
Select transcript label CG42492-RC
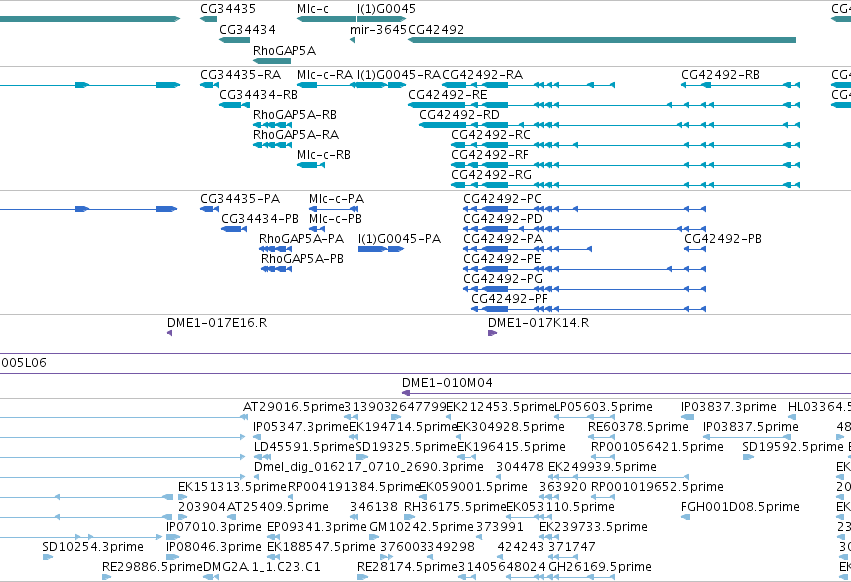pos(491,135)
